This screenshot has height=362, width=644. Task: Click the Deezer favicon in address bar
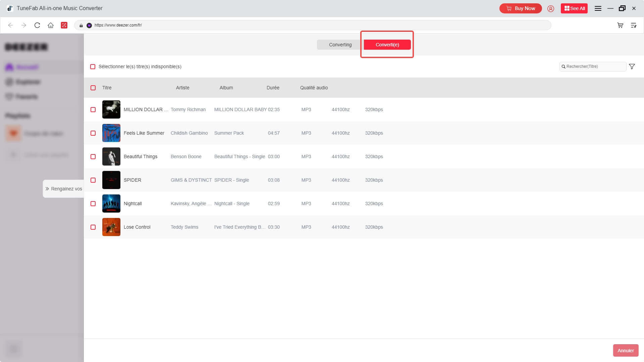[89, 25]
